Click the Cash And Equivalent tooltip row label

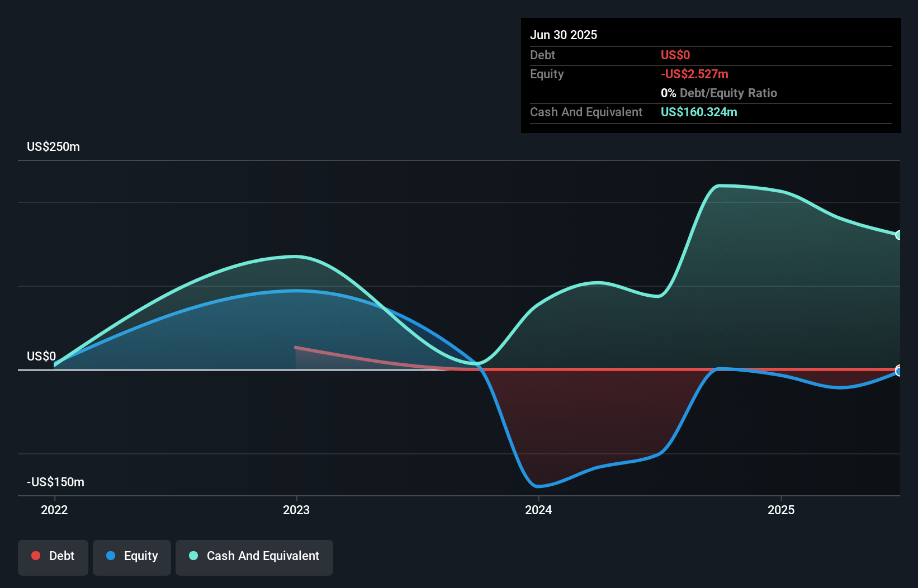pos(586,112)
